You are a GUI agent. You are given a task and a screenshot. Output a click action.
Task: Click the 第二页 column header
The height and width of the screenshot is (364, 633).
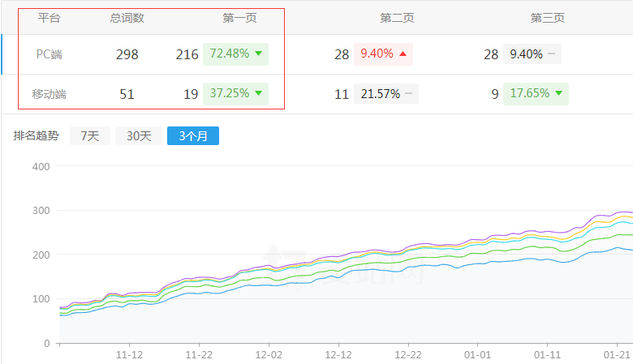point(397,17)
